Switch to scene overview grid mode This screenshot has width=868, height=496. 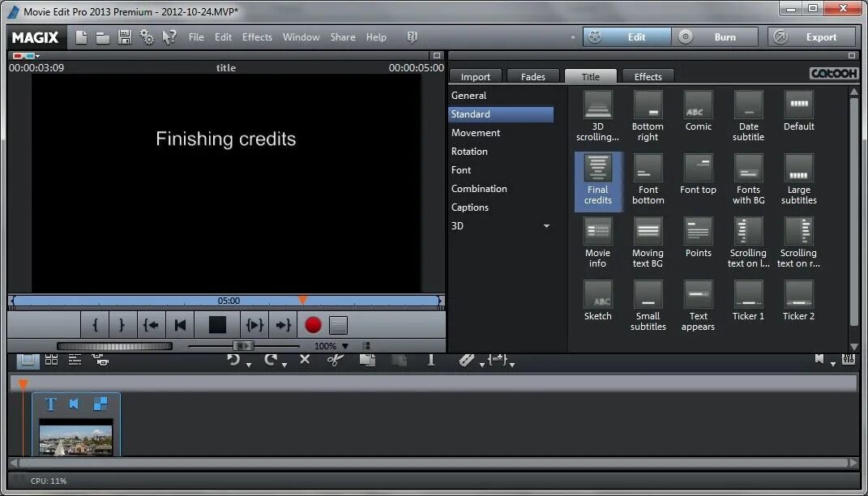pyautogui.click(x=52, y=359)
